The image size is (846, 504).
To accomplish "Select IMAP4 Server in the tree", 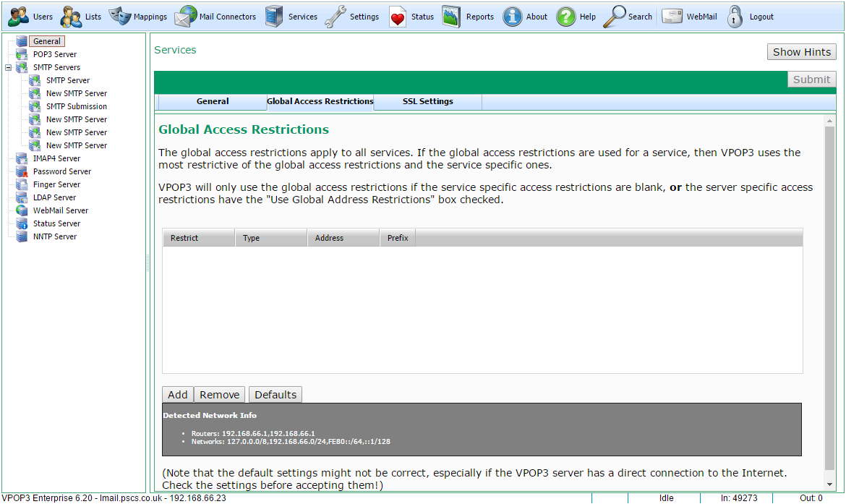I will pyautogui.click(x=56, y=158).
